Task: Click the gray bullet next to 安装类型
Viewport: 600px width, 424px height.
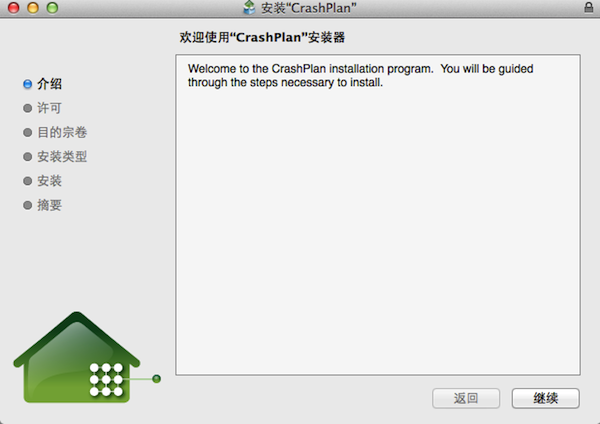Action: (x=28, y=157)
